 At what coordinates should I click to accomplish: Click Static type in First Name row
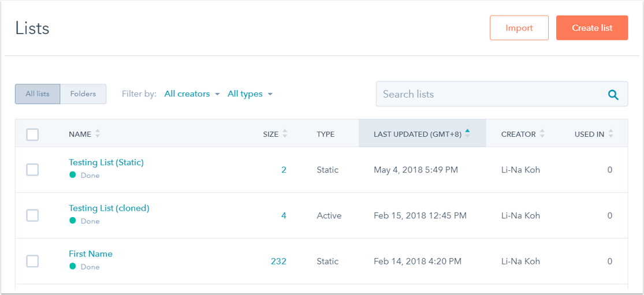327,262
